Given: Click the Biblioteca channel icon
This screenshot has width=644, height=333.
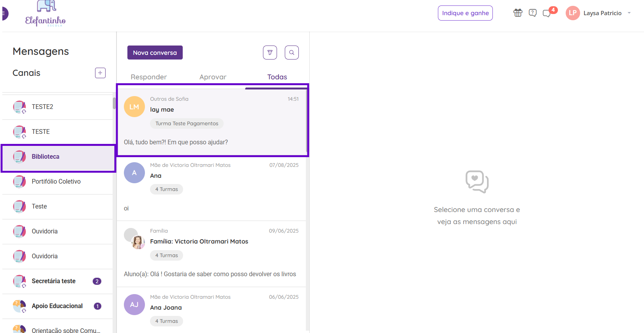Looking at the screenshot, I should (x=19, y=156).
